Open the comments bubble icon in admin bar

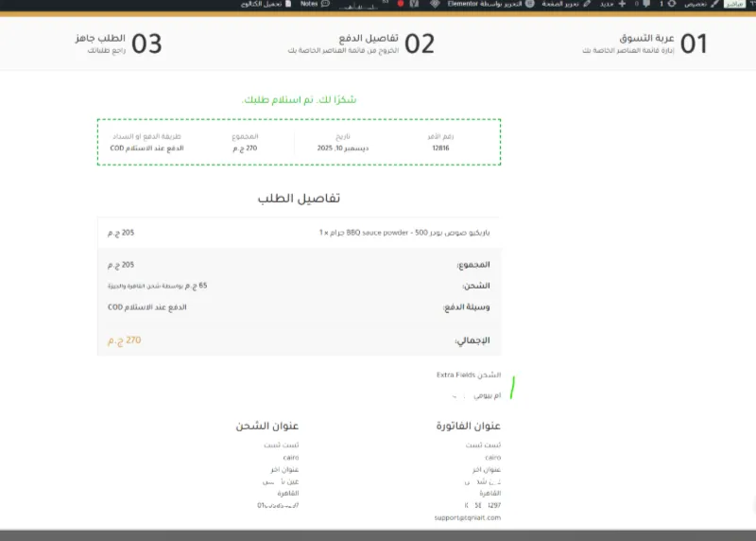(x=644, y=4)
